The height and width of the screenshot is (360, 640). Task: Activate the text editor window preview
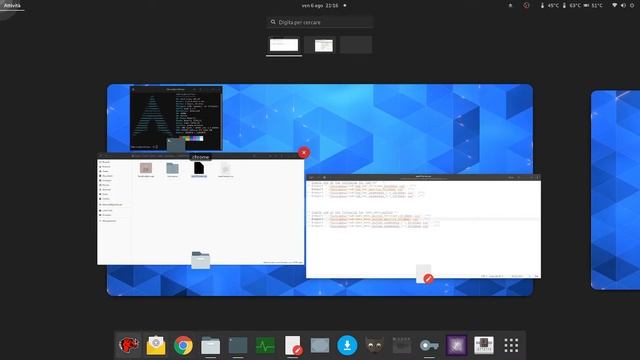point(424,226)
